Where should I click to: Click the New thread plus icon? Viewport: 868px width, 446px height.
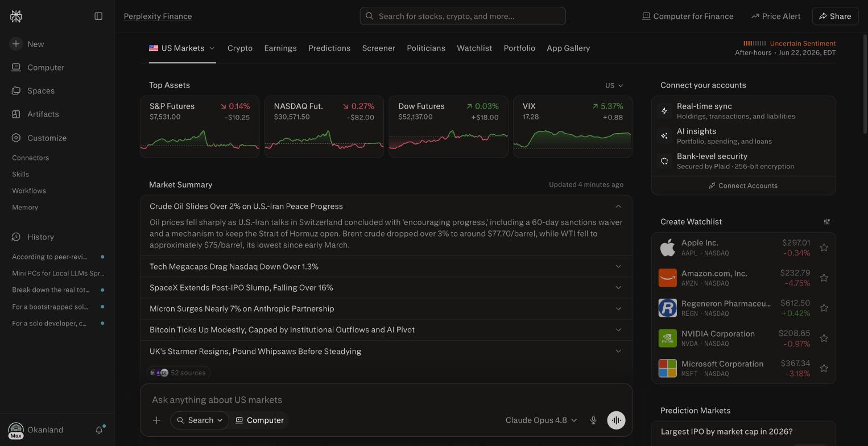click(x=16, y=44)
